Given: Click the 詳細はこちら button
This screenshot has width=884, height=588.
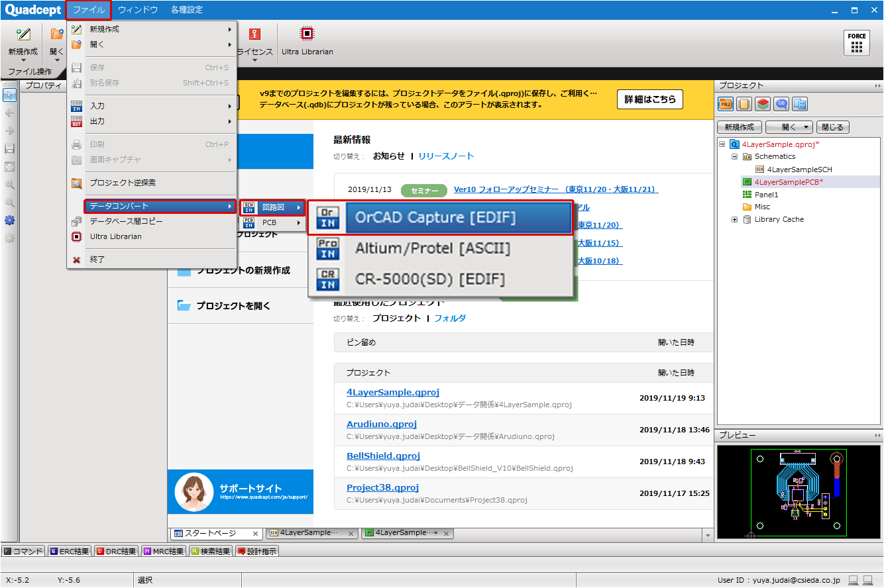Looking at the screenshot, I should click(649, 99).
